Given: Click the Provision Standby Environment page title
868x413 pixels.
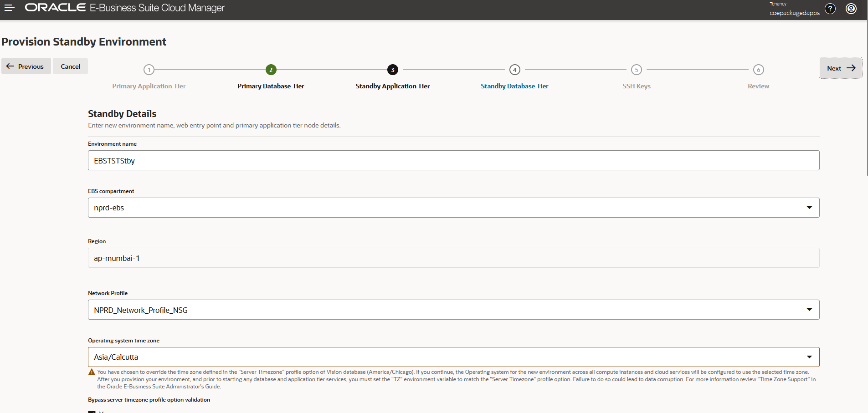Looking at the screenshot, I should (84, 42).
